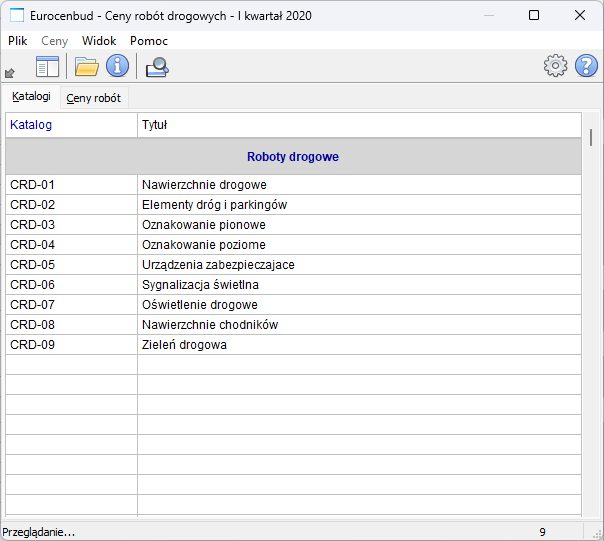604x541 pixels.
Task: Click the small arrow icon at toolbar start
Action: (10, 72)
